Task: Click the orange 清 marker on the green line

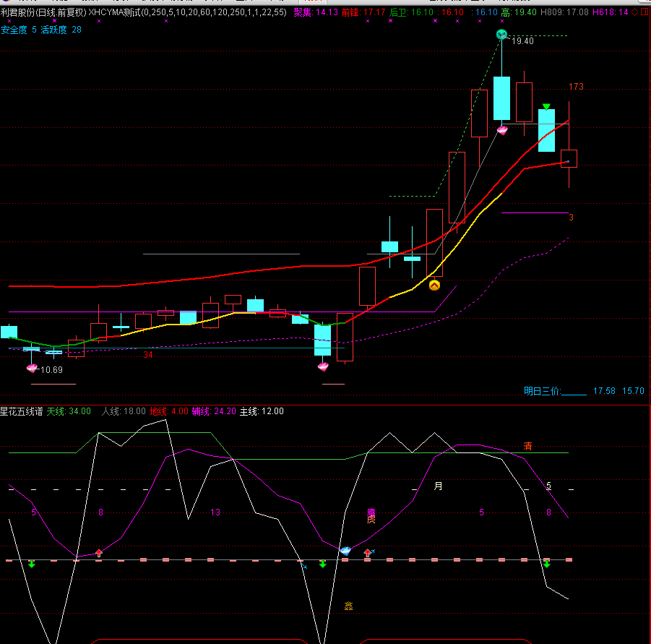Action: (x=527, y=446)
